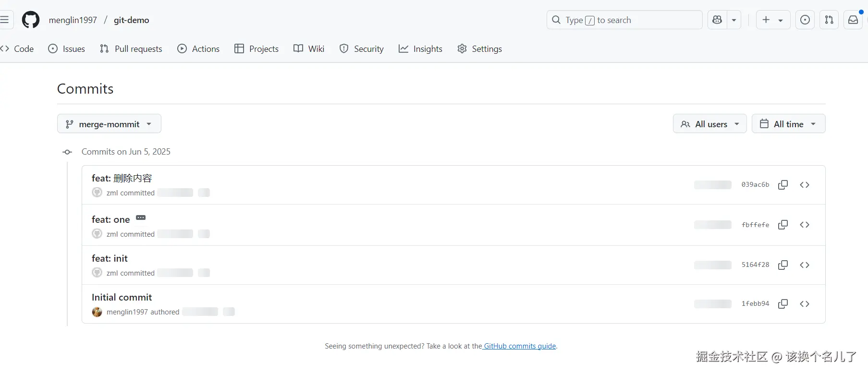Open the All time date filter
The image size is (868, 374).
(789, 124)
